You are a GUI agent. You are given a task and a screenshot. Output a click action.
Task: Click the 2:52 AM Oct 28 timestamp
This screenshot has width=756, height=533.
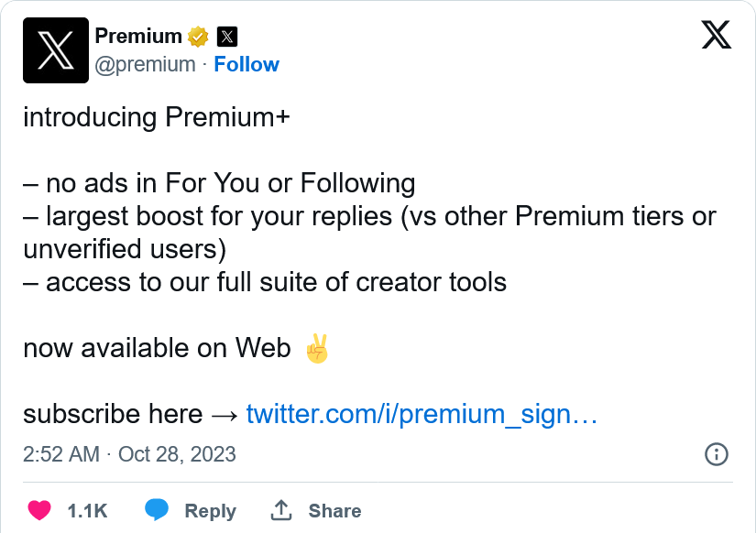pyautogui.click(x=129, y=454)
